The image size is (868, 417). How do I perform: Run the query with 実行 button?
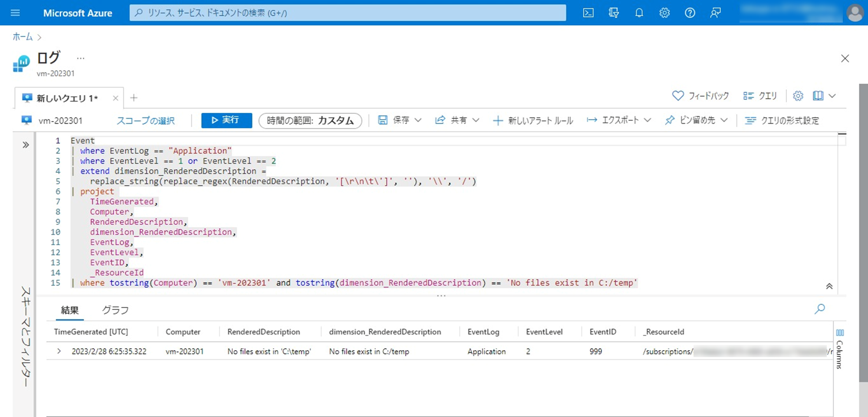(227, 120)
